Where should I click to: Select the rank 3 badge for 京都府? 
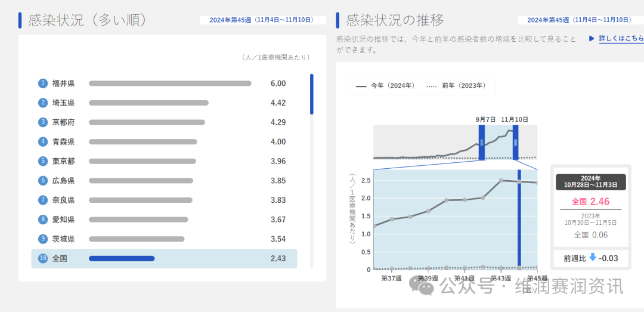click(43, 122)
